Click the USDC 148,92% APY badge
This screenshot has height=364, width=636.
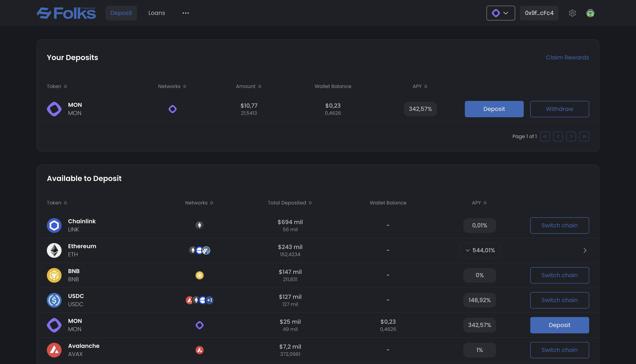(x=480, y=300)
